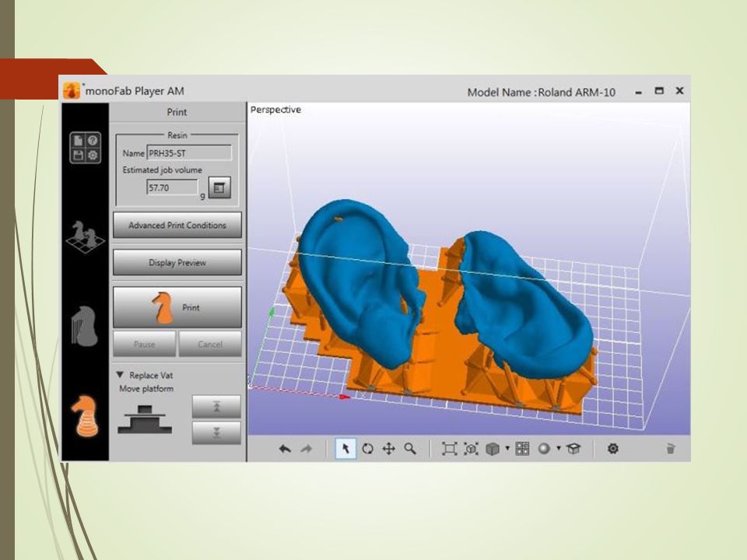
Task: Start the job with Print button
Action: pos(177,307)
